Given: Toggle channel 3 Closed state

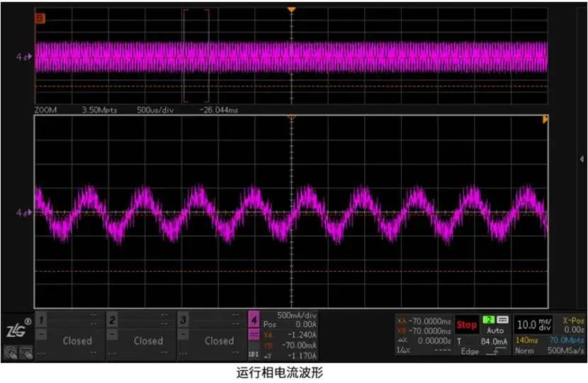Looking at the screenshot, I should (x=219, y=341).
